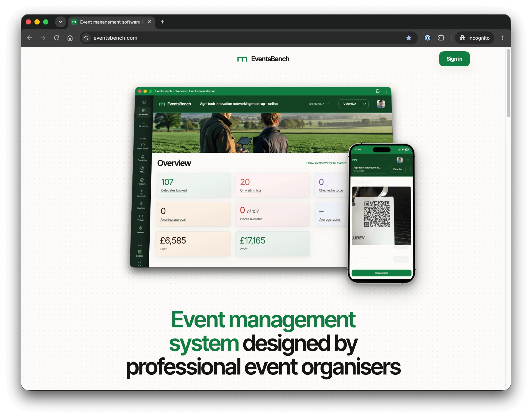Open a new browser tab
Image resolution: width=532 pixels, height=418 pixels.
coord(163,22)
